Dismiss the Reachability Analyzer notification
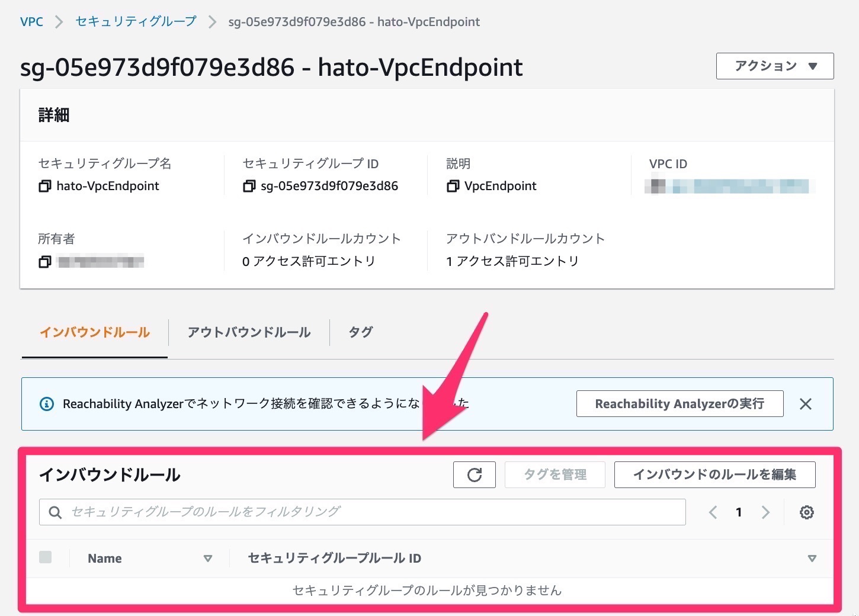859x616 pixels. 806,403
